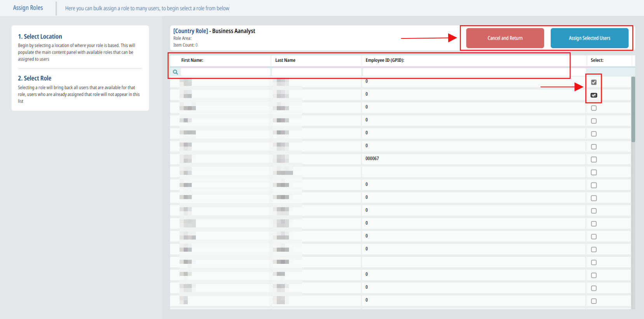The width and height of the screenshot is (644, 319).
Task: Tick the checkbox in the bottom visible user row
Action: pos(594,301)
